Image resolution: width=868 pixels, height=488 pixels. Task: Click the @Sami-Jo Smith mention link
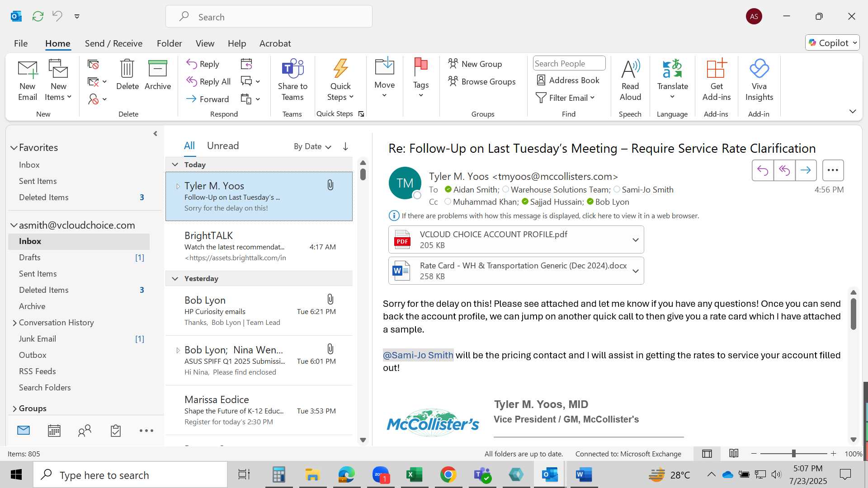tap(418, 355)
